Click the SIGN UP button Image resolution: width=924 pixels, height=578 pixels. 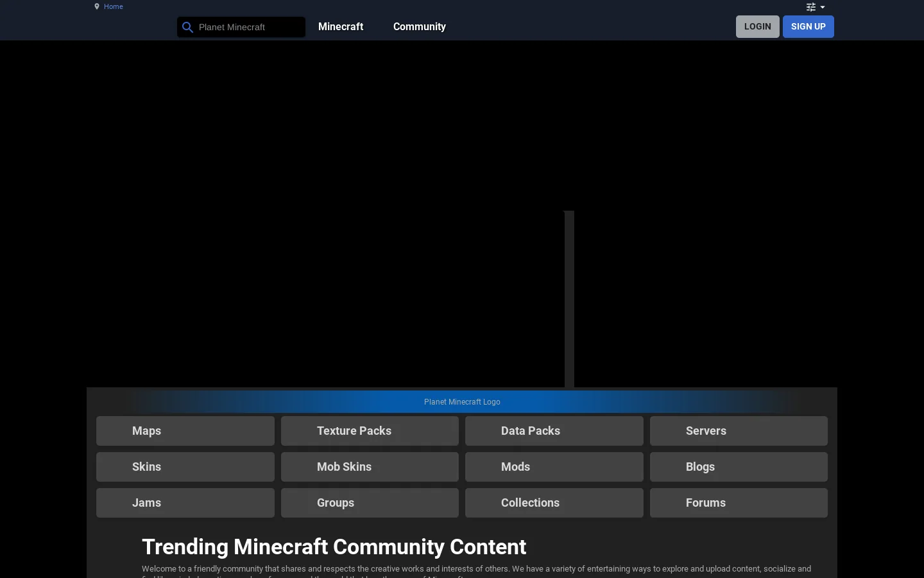[x=809, y=26]
